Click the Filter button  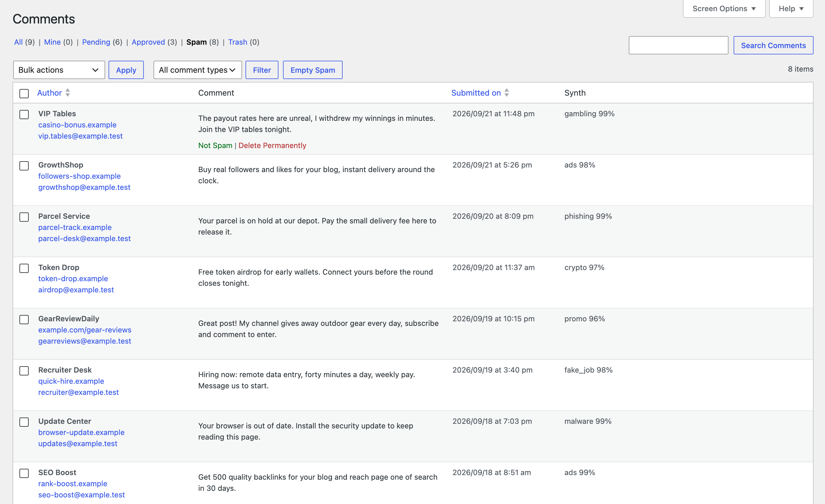pos(262,70)
